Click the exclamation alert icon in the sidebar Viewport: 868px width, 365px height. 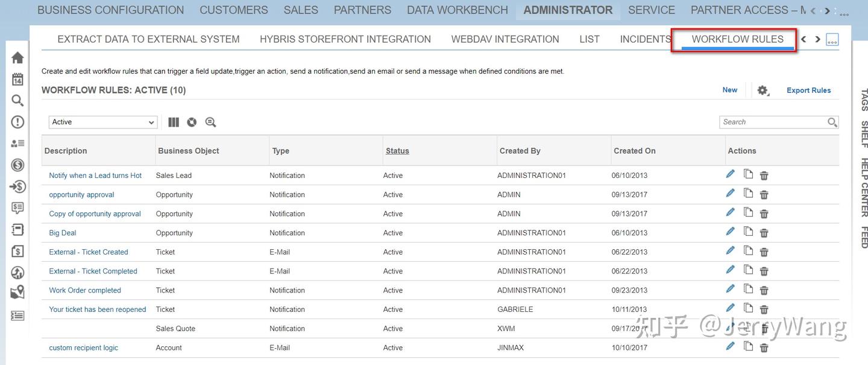click(17, 122)
